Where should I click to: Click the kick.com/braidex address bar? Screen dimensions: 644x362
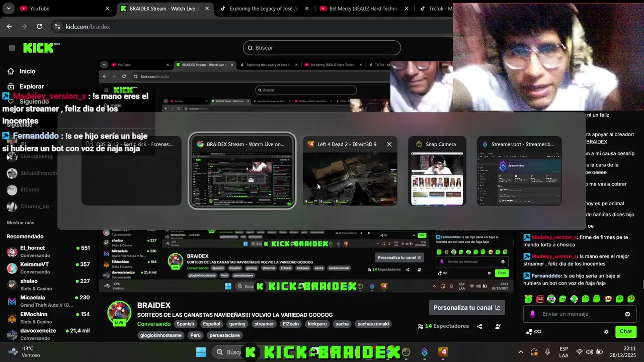tap(252, 27)
